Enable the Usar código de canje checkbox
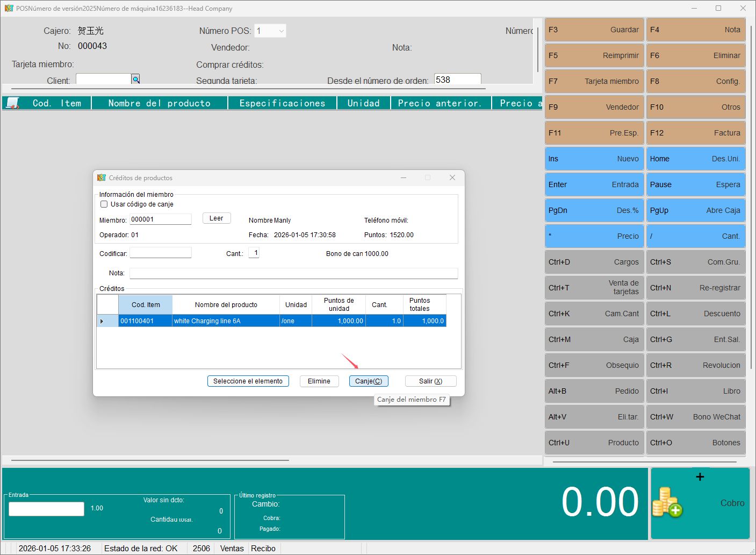 point(104,204)
